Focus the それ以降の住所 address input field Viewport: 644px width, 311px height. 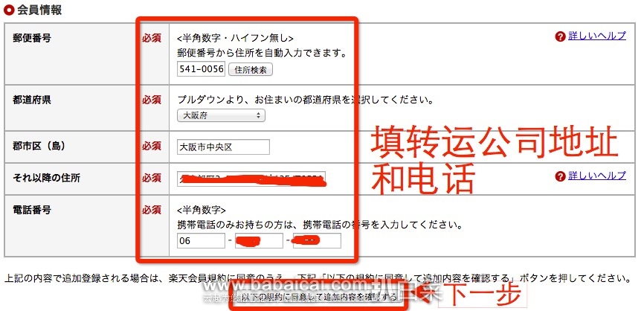[251, 179]
